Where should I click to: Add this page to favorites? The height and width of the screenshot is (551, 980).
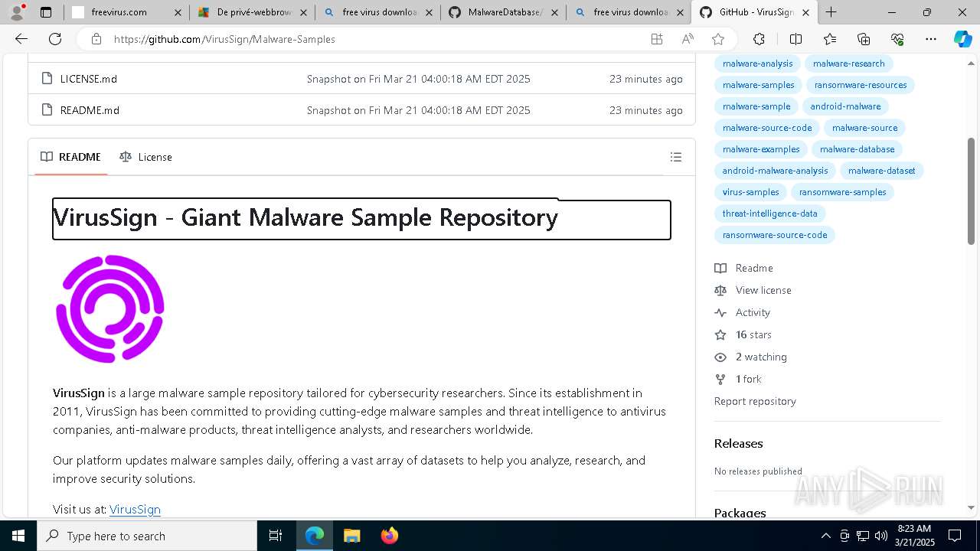pos(718,39)
